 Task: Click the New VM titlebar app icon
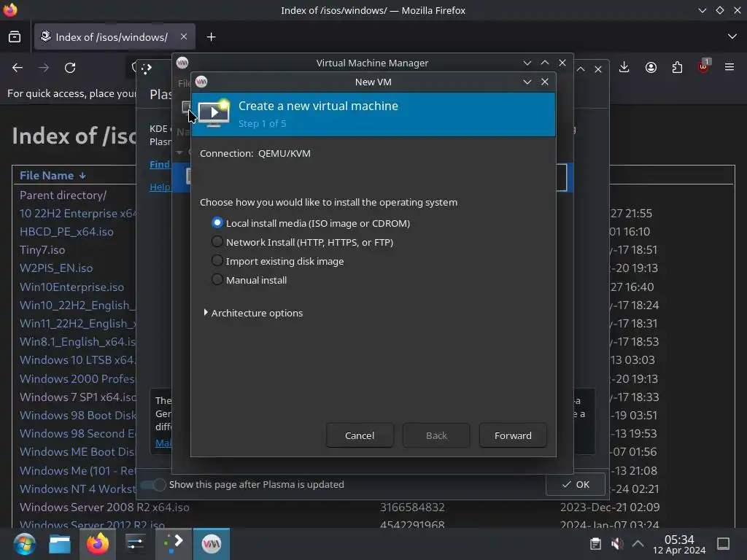[x=201, y=82]
